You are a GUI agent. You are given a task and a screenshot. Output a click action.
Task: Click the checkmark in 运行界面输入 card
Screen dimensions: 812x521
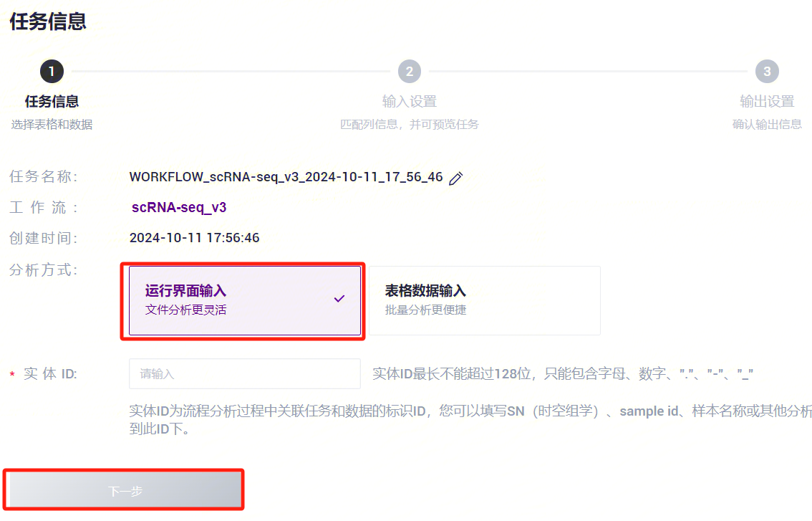(339, 299)
